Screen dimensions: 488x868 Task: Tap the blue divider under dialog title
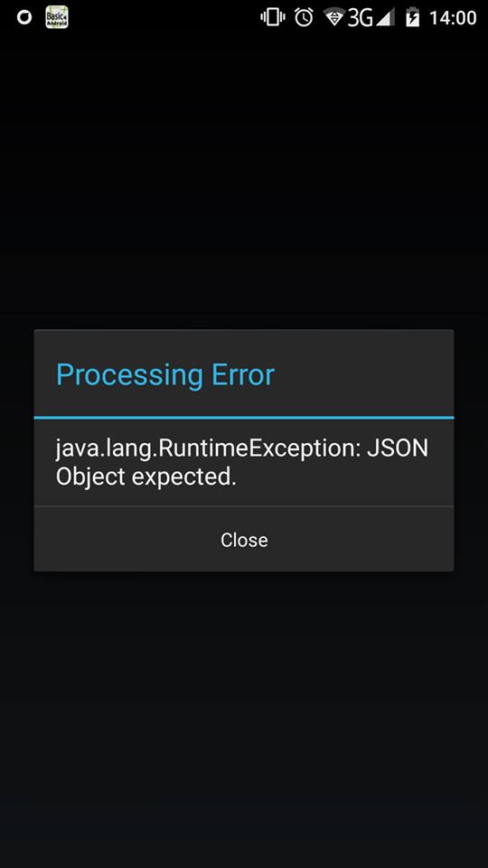244,418
